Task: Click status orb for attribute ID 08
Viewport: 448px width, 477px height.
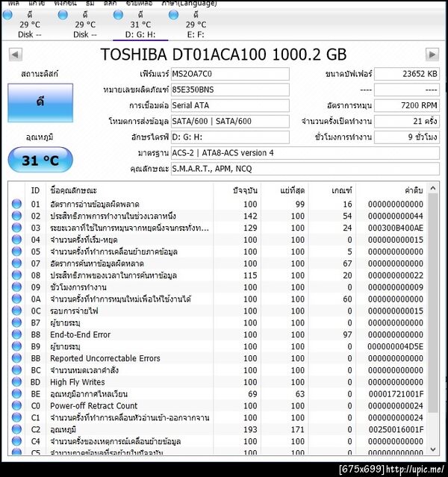Action: click(x=16, y=275)
